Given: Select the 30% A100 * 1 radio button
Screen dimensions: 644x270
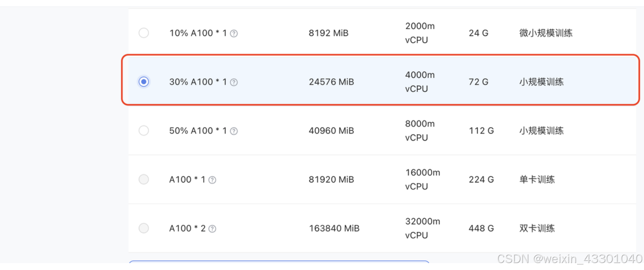Looking at the screenshot, I should click(x=144, y=82).
